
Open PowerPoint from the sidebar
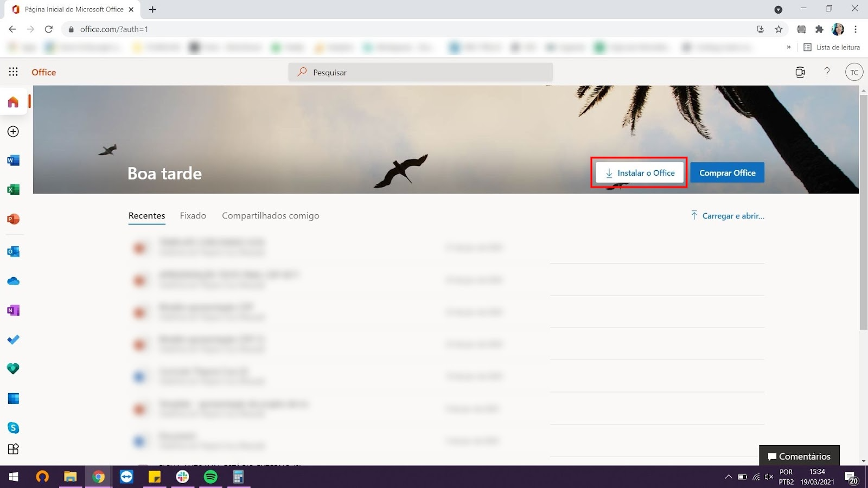pos(14,219)
